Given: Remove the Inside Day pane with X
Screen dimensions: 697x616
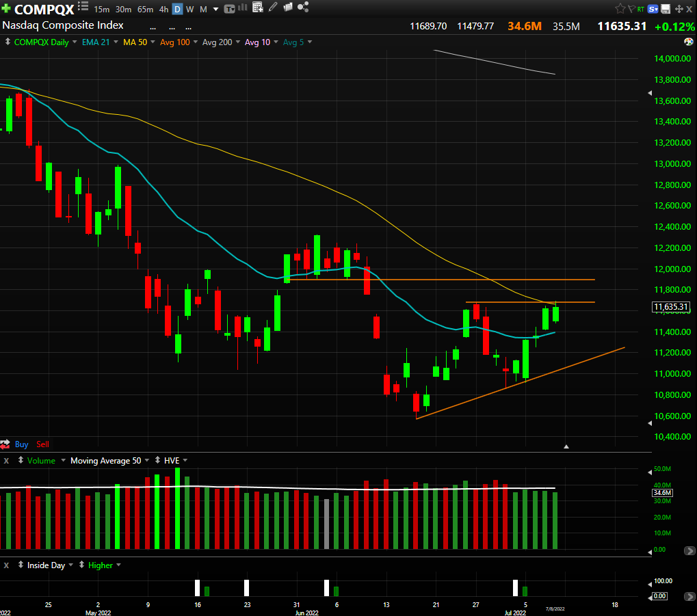Looking at the screenshot, I should 6,565.
